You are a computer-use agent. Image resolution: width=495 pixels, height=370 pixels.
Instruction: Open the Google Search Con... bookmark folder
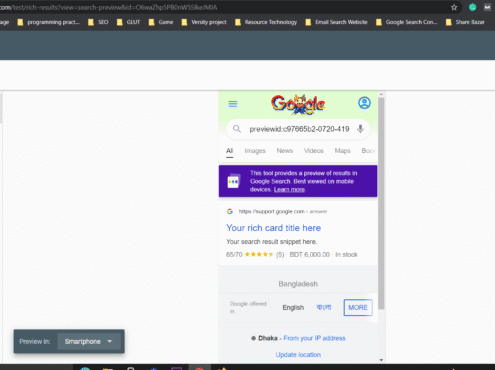[x=406, y=22]
